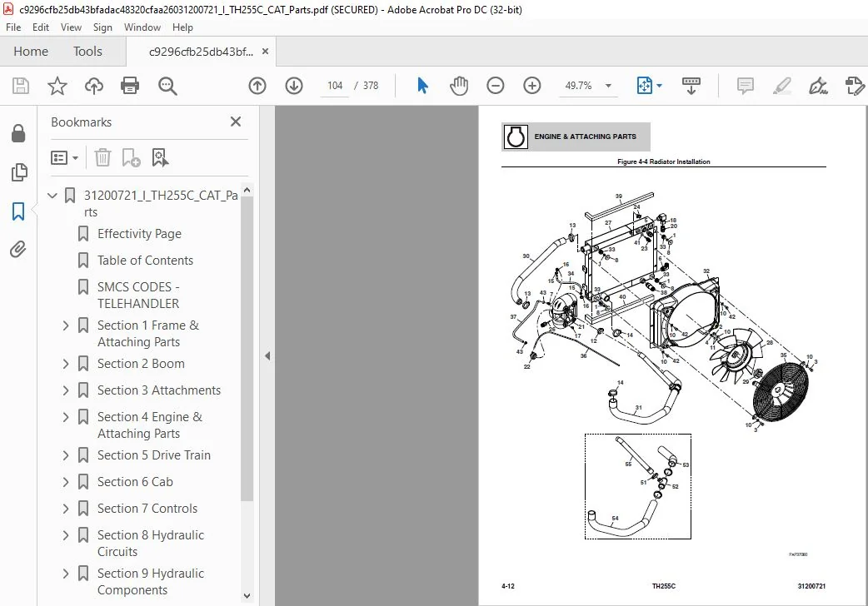Toggle the Bookmarks panel icon
This screenshot has height=606, width=868.
pos(18,211)
